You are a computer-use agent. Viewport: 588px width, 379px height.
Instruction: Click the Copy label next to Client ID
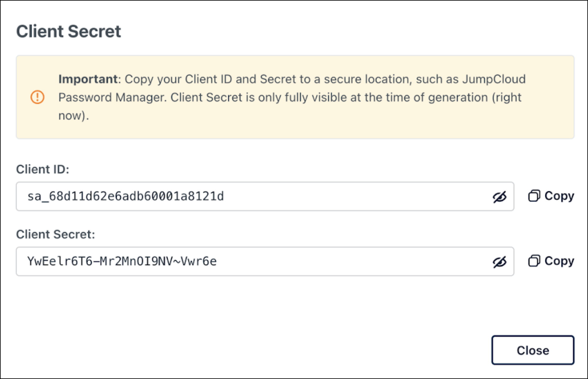(x=559, y=196)
